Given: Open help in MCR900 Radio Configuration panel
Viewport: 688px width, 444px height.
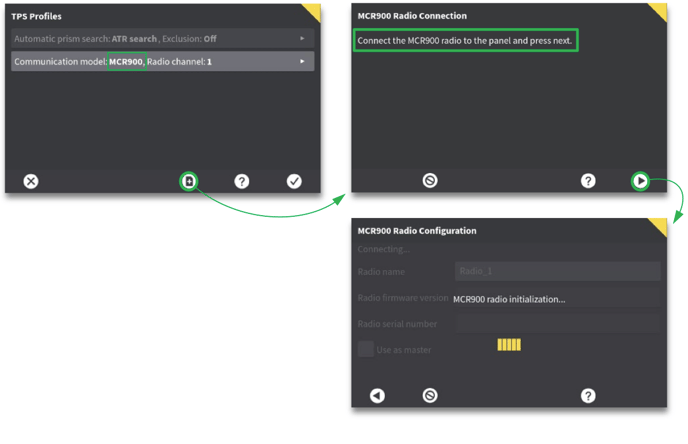Looking at the screenshot, I should 588,396.
